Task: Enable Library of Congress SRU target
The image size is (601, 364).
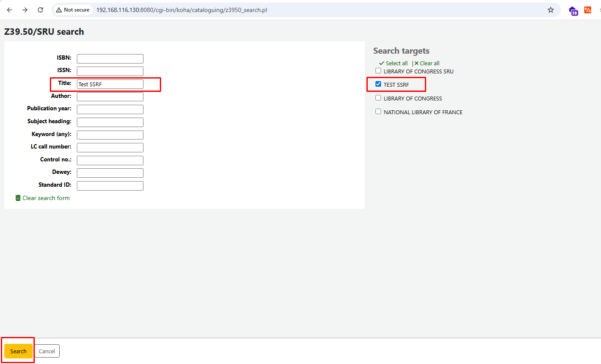Action: 378,71
